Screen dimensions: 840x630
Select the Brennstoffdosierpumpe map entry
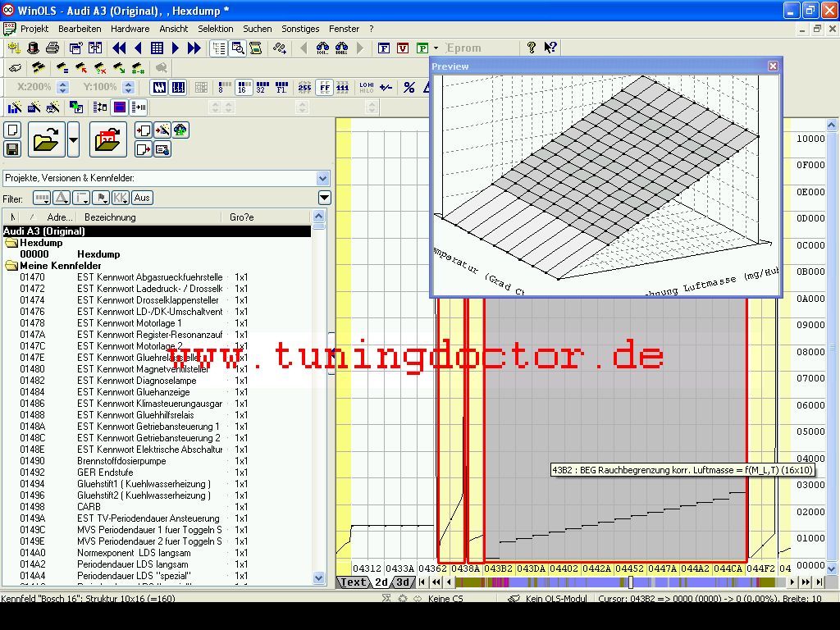pyautogui.click(x=121, y=461)
